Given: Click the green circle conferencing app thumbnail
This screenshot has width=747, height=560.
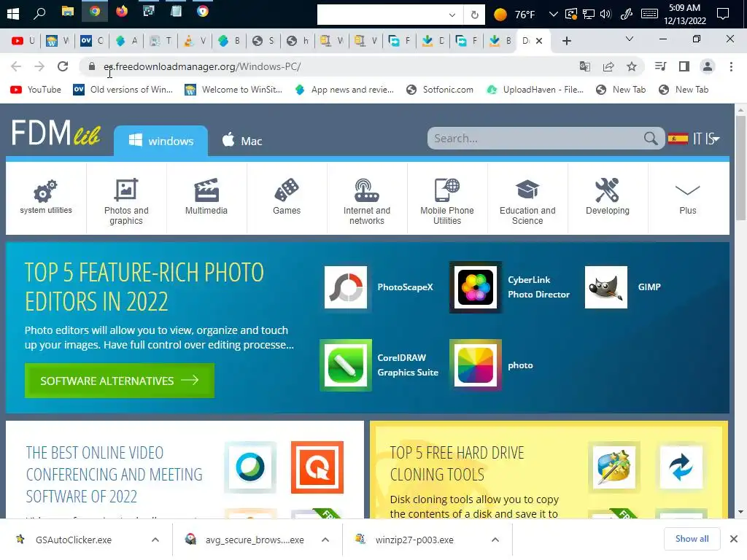Looking at the screenshot, I should 250,467.
